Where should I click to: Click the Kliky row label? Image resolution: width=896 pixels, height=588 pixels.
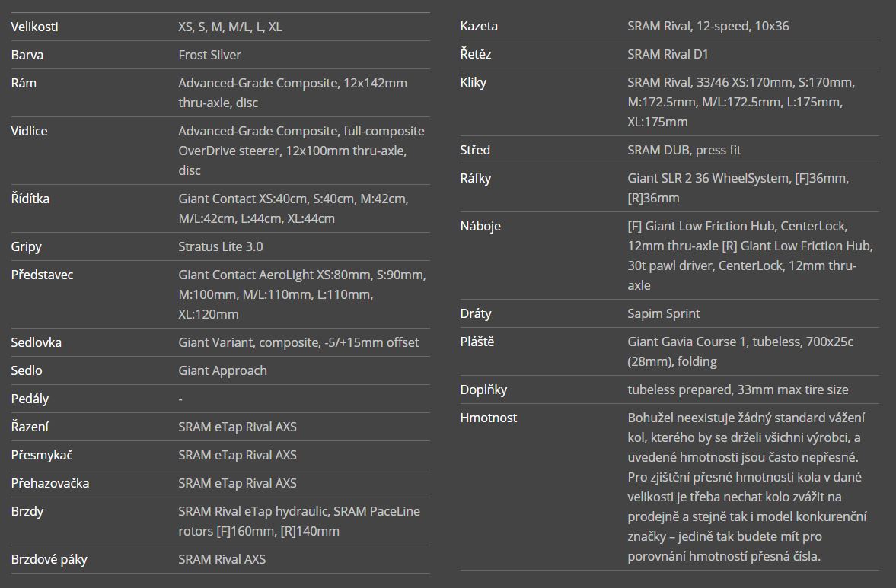[x=474, y=82]
